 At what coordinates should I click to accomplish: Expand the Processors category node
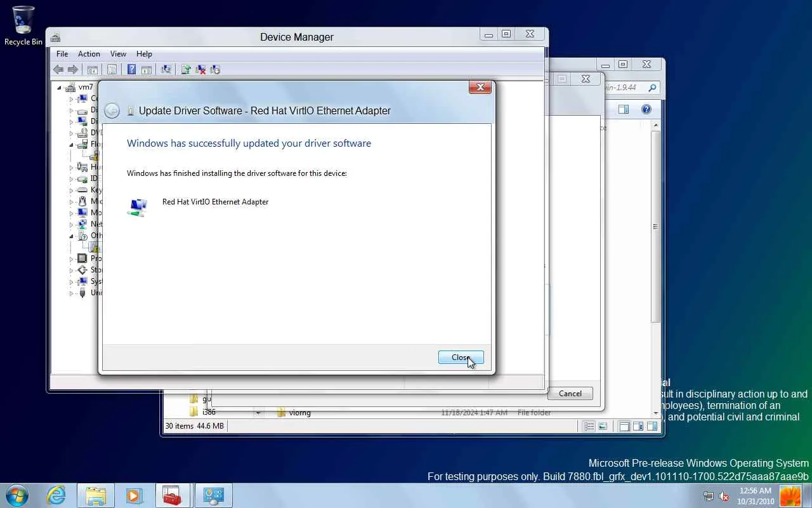click(x=71, y=258)
